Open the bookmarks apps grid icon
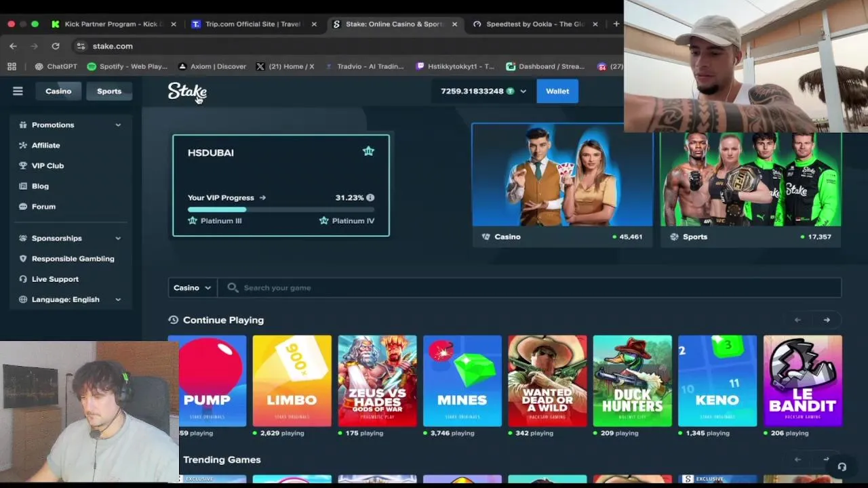868x488 pixels. coord(12,66)
